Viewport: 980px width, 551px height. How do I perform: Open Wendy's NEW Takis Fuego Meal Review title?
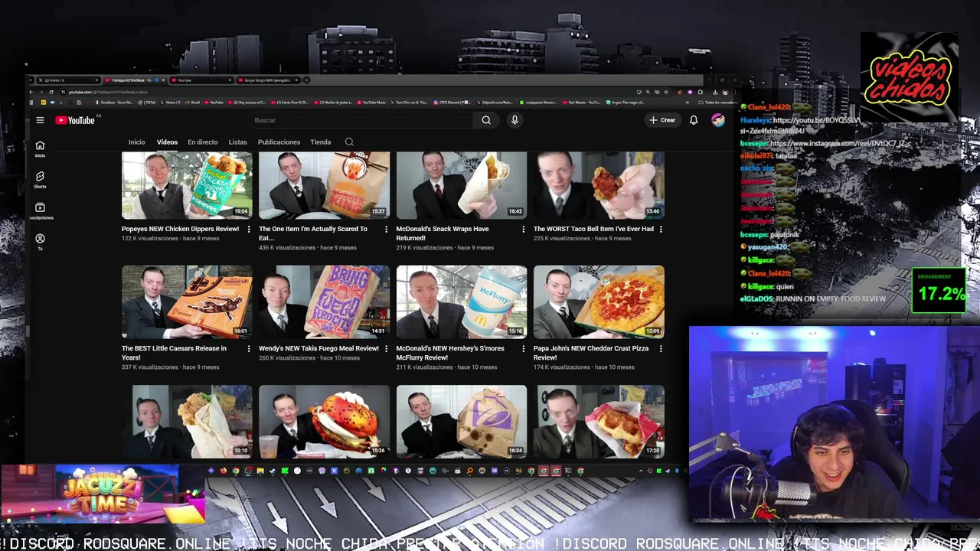pyautogui.click(x=318, y=348)
